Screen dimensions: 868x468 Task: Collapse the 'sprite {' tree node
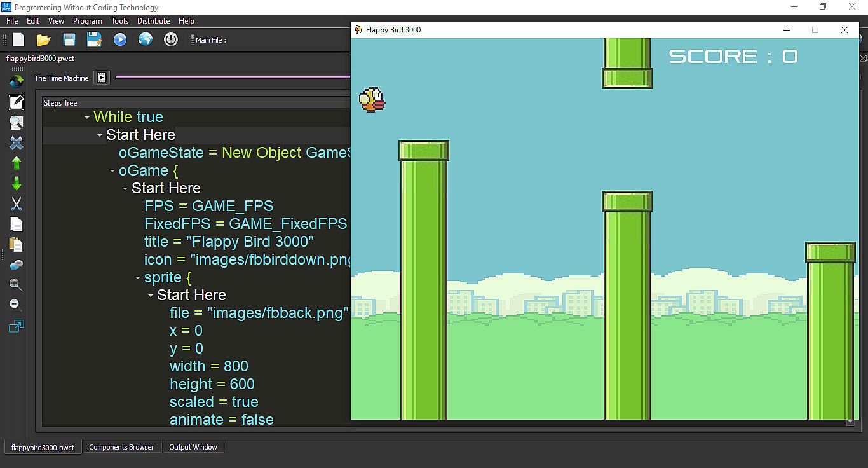[138, 278]
